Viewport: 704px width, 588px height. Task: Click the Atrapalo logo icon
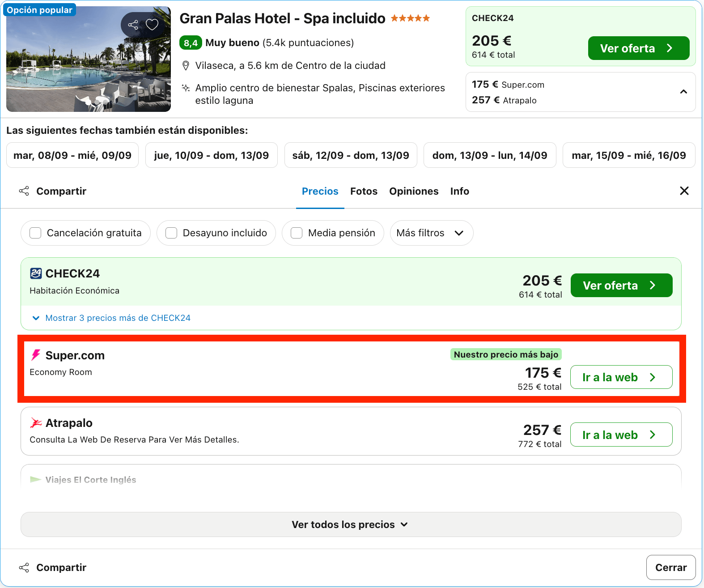point(36,423)
